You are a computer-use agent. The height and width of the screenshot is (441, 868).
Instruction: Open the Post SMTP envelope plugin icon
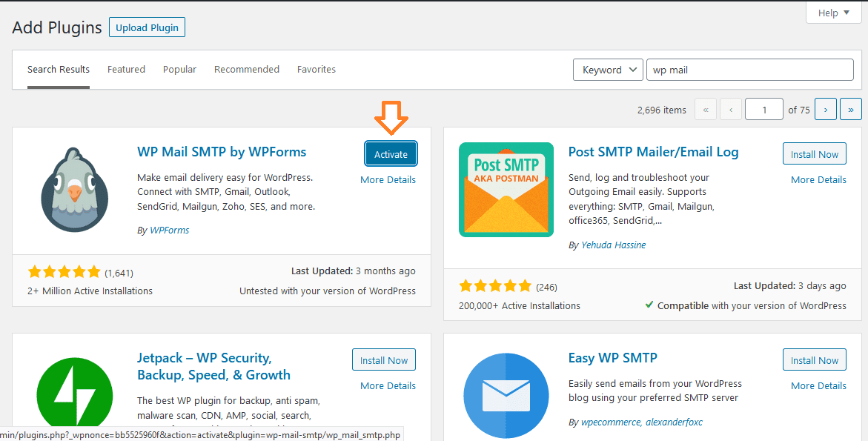506,190
